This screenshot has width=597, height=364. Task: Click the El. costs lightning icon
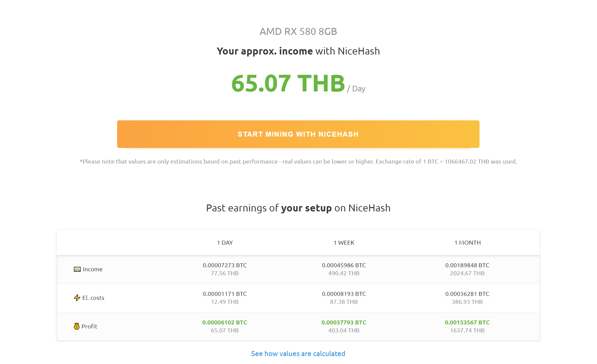[77, 298]
